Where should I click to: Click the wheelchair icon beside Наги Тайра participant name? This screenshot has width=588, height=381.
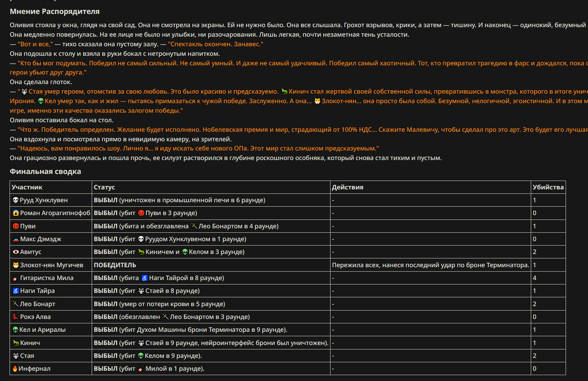pyautogui.click(x=16, y=291)
